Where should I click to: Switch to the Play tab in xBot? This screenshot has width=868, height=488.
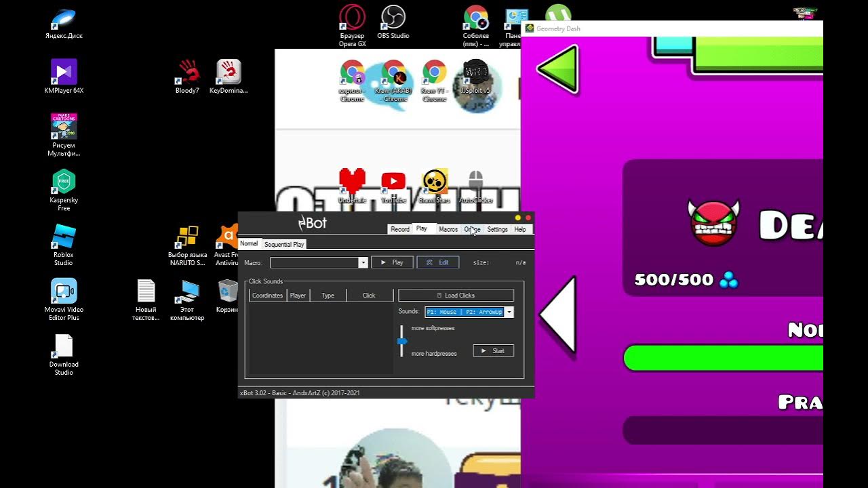click(x=422, y=229)
